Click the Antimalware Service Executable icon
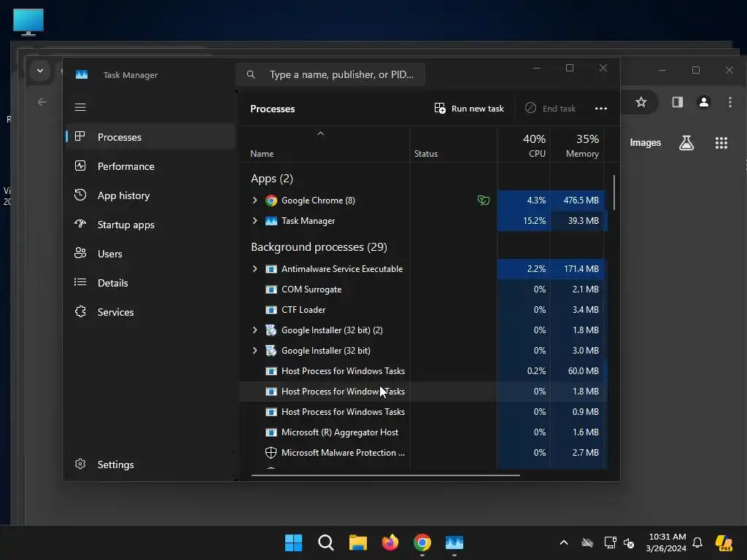Screen dimensions: 747x560 tap(271, 269)
